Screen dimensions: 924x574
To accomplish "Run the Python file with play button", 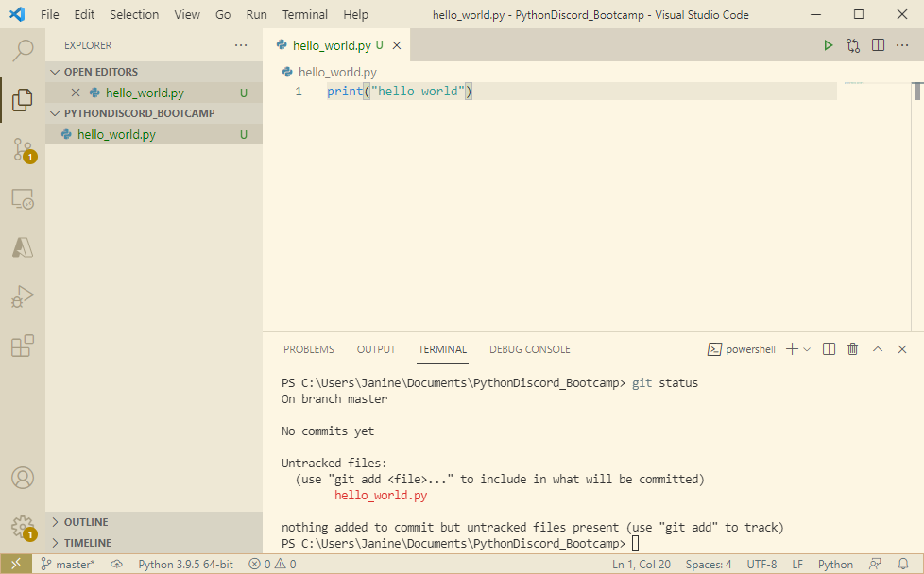I will point(828,45).
